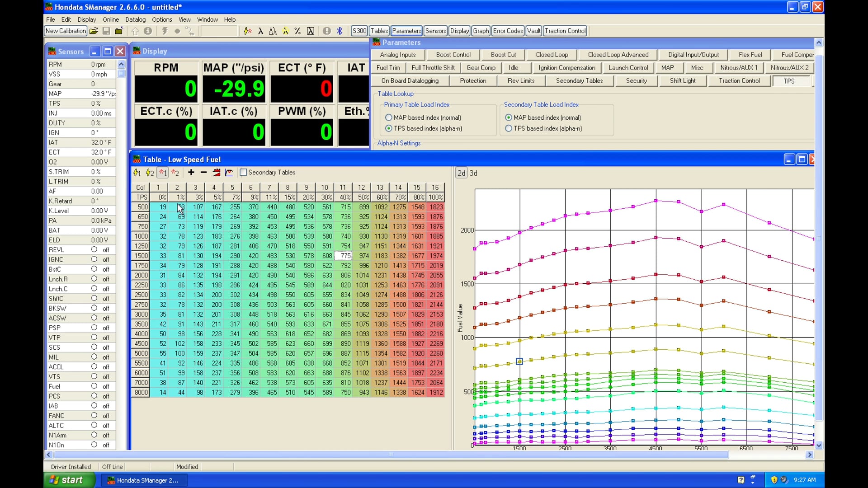Switch the graph to 3d view
Image resolution: width=868 pixels, height=488 pixels.
click(472, 173)
